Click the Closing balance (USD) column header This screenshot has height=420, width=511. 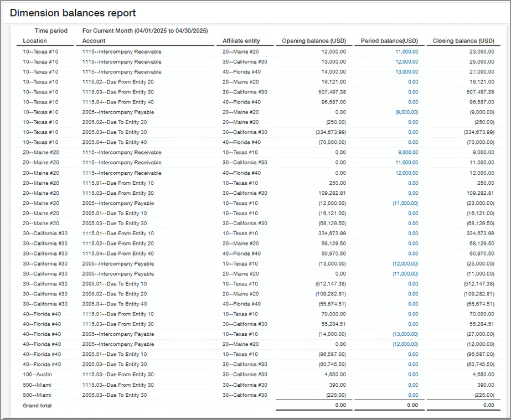[x=463, y=40]
